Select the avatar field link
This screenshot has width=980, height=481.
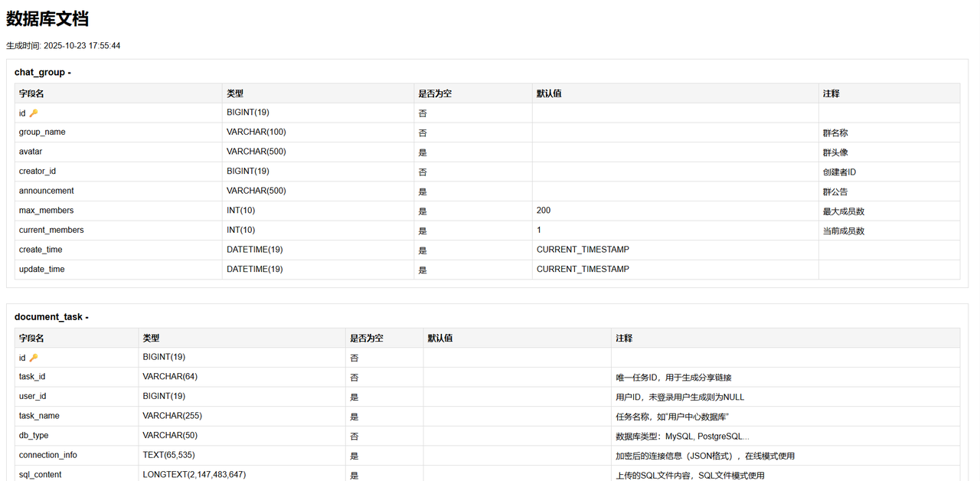pyautogui.click(x=30, y=152)
